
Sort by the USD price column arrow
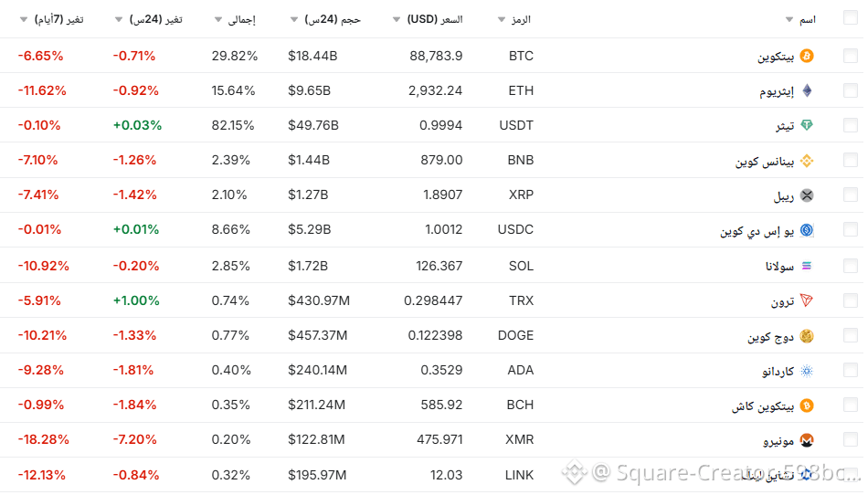click(x=396, y=19)
